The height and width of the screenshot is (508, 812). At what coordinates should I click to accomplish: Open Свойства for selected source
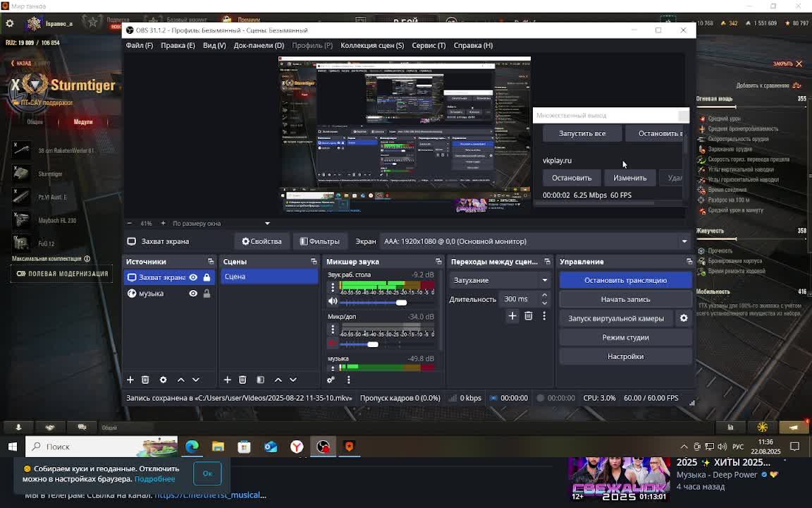262,241
